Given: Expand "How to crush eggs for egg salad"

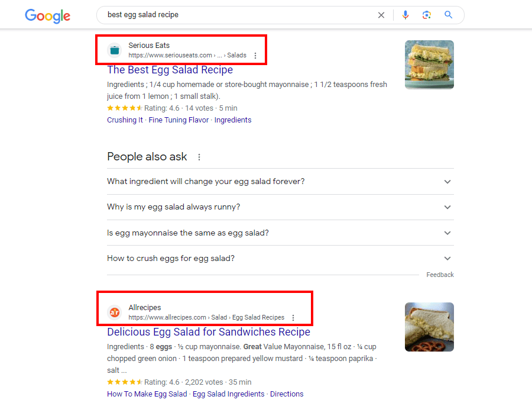Looking at the screenshot, I should coord(447,259).
